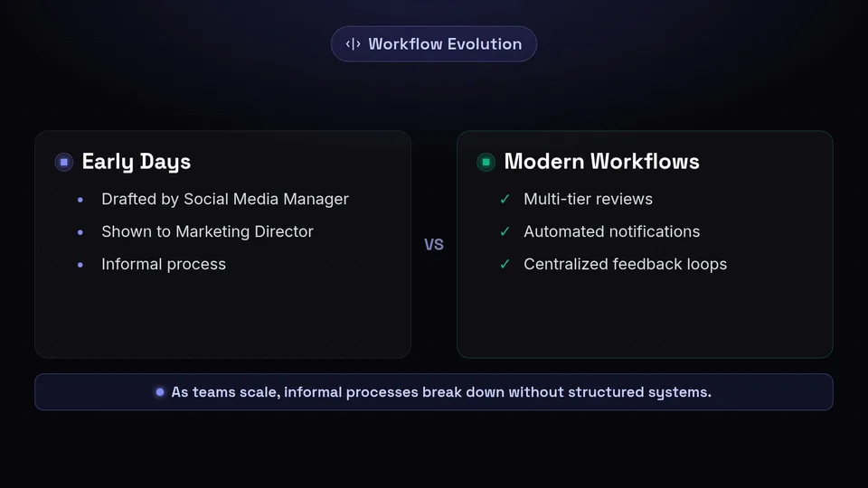This screenshot has height=488, width=868.
Task: Click the Workflow Evolution title badge
Action: coord(433,43)
